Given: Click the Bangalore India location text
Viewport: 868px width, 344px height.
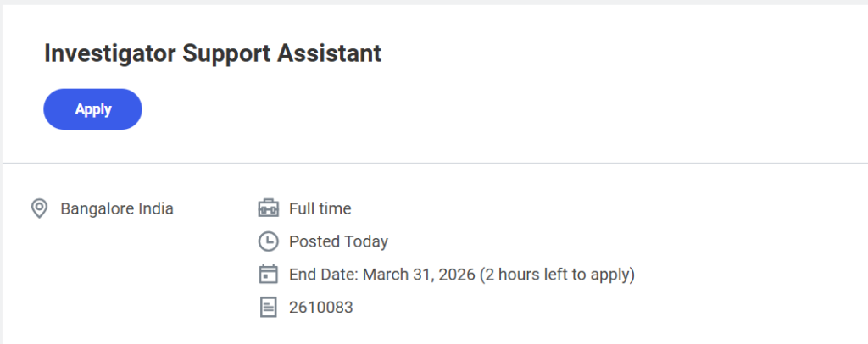Looking at the screenshot, I should coord(117,208).
